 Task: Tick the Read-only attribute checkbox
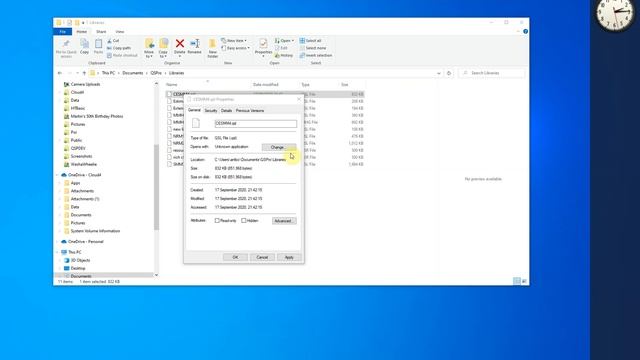217,221
